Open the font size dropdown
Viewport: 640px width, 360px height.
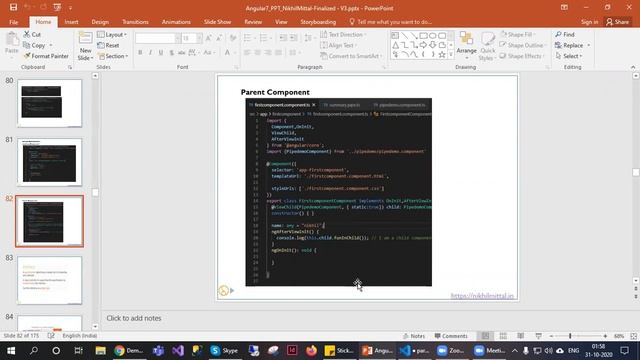point(199,38)
